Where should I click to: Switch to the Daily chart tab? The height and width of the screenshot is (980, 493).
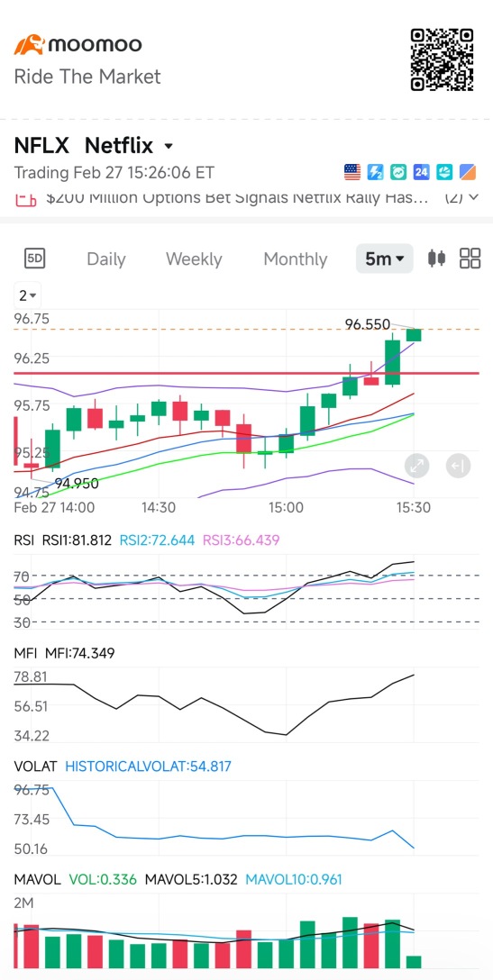106,259
